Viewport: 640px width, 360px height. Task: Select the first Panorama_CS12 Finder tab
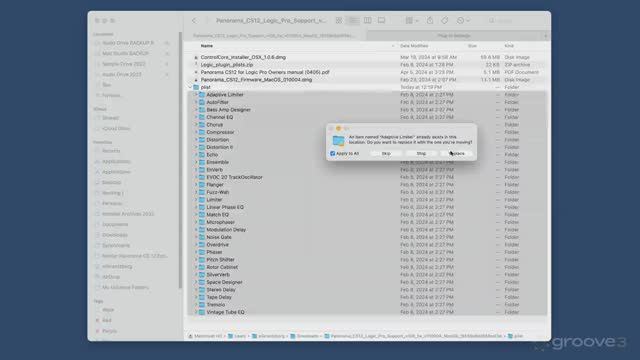274,36
